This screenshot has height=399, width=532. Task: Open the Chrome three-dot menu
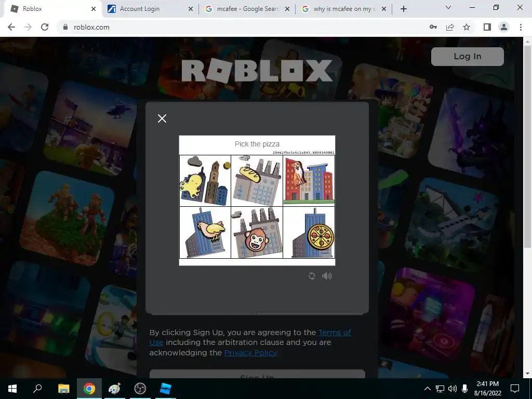click(x=521, y=27)
